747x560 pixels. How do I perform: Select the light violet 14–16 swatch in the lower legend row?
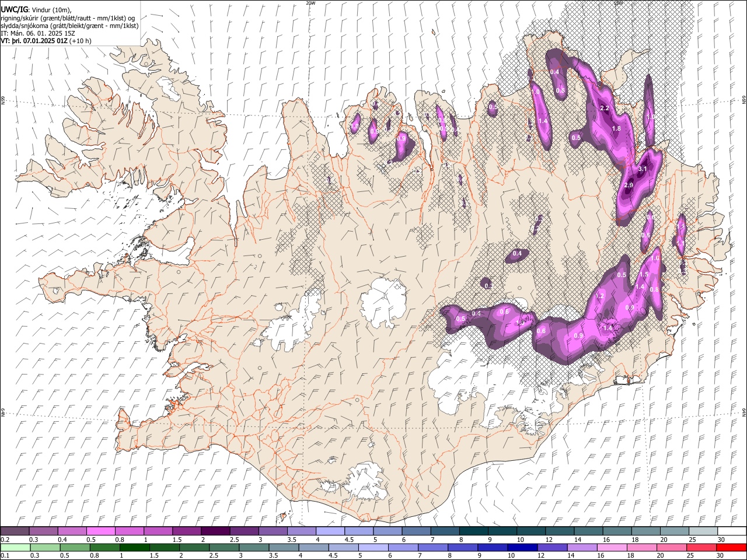coord(581,547)
